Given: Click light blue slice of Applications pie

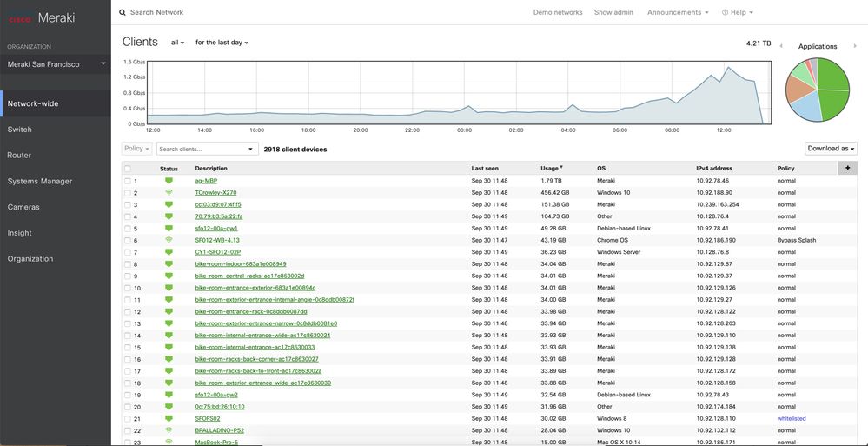Looking at the screenshot, I should pyautogui.click(x=805, y=106).
